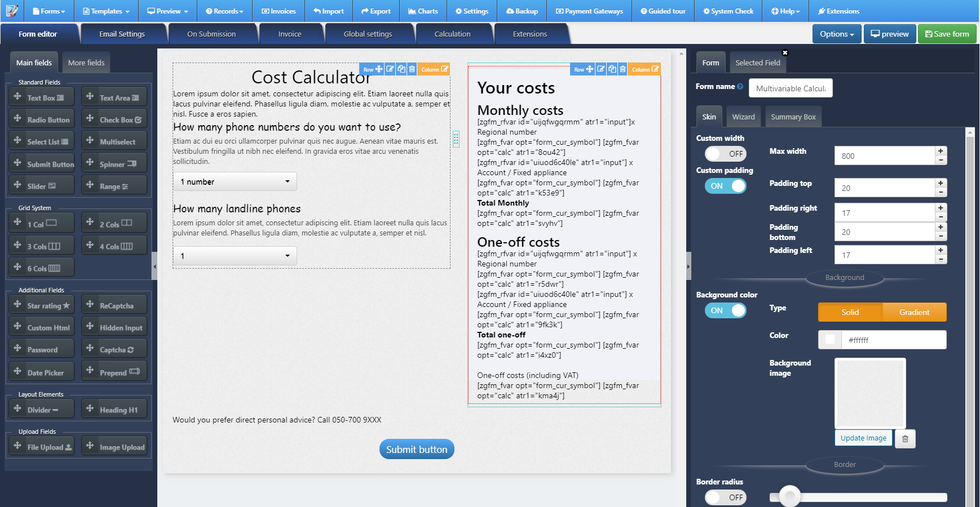Open the Charts section

pyautogui.click(x=423, y=11)
